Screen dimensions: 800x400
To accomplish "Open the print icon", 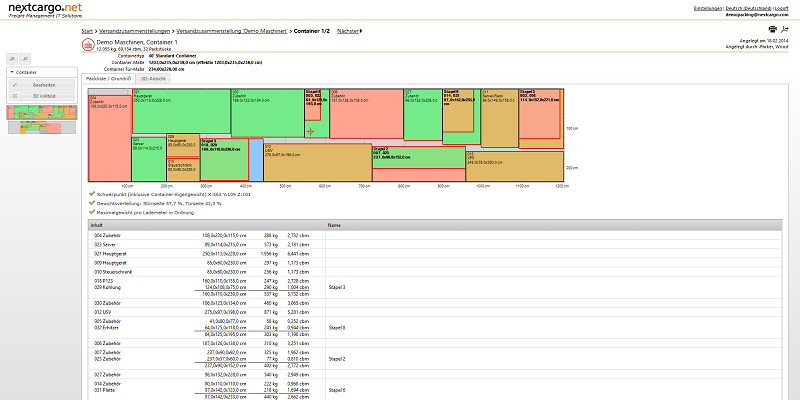I will 772,29.
